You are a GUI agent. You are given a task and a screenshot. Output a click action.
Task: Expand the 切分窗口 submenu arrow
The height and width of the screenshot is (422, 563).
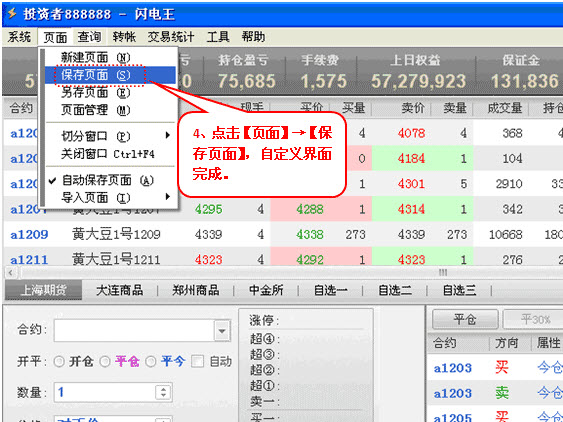[168, 135]
